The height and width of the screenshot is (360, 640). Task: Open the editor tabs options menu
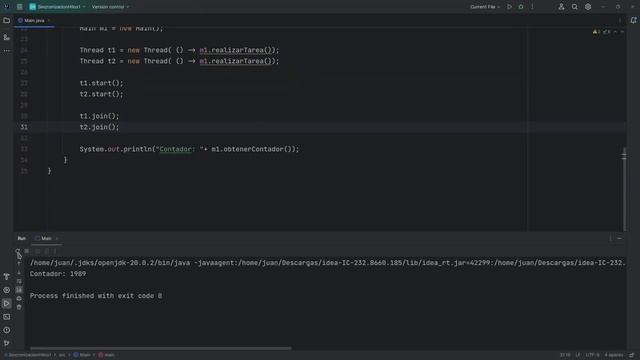pyautogui.click(x=620, y=20)
